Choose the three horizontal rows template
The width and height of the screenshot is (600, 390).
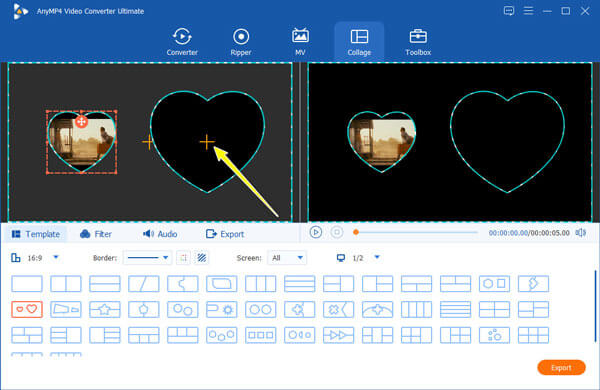tap(300, 284)
